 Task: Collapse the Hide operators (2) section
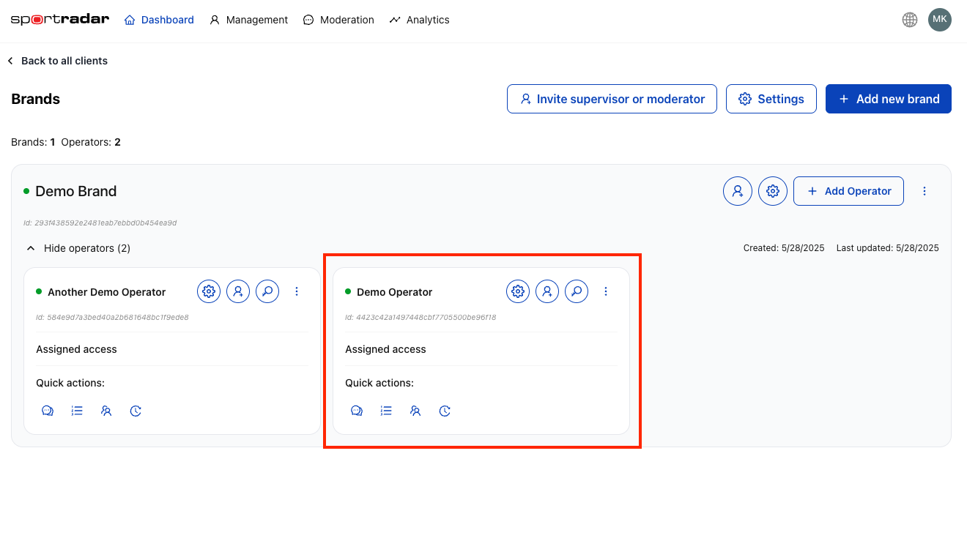(x=78, y=248)
